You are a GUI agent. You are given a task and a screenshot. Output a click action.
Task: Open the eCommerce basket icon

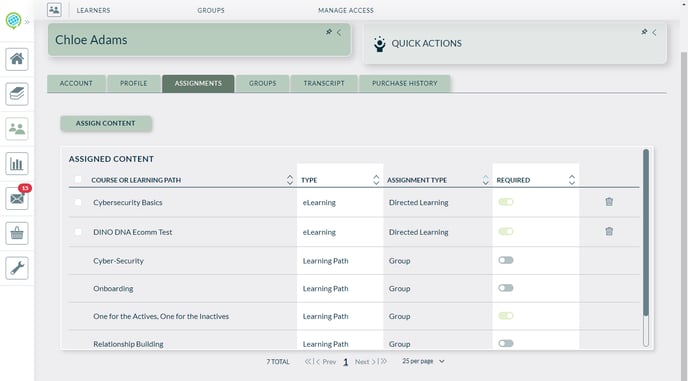point(17,233)
